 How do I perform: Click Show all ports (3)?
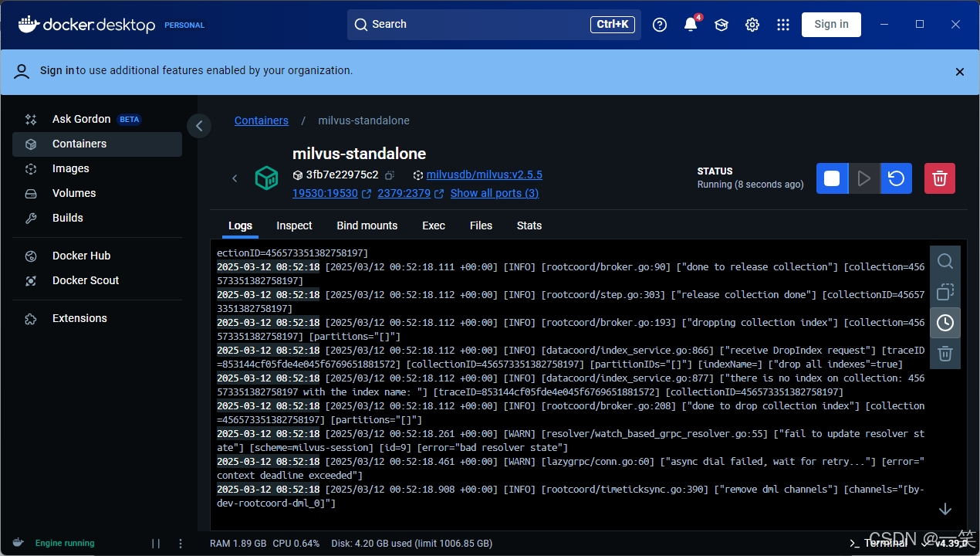click(x=495, y=193)
